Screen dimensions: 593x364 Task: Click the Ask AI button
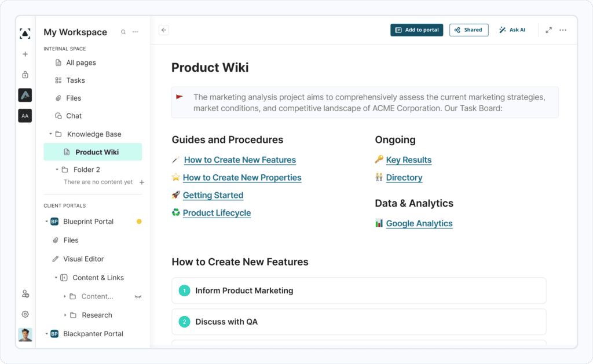[x=513, y=30]
